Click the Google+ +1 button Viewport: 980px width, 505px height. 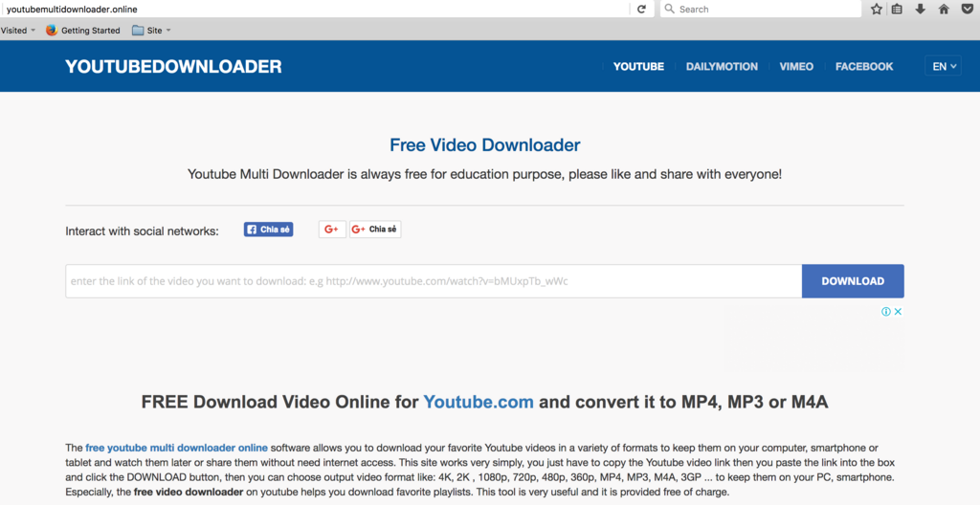[x=332, y=230]
